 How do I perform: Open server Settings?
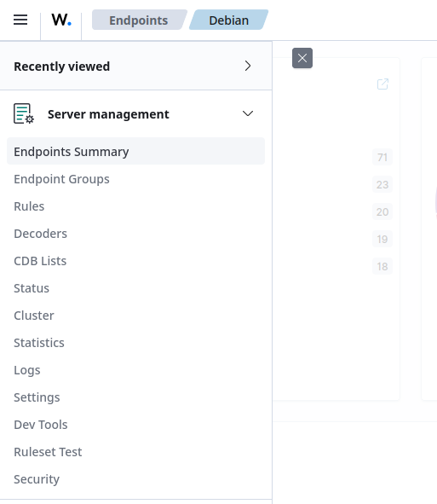[x=37, y=397]
